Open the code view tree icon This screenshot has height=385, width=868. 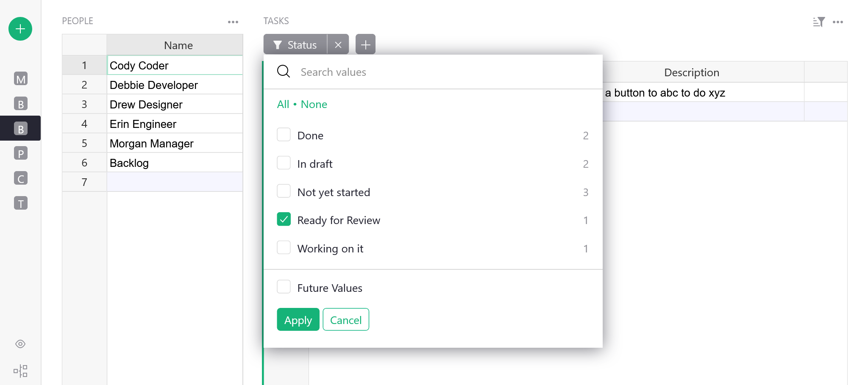pyautogui.click(x=20, y=371)
